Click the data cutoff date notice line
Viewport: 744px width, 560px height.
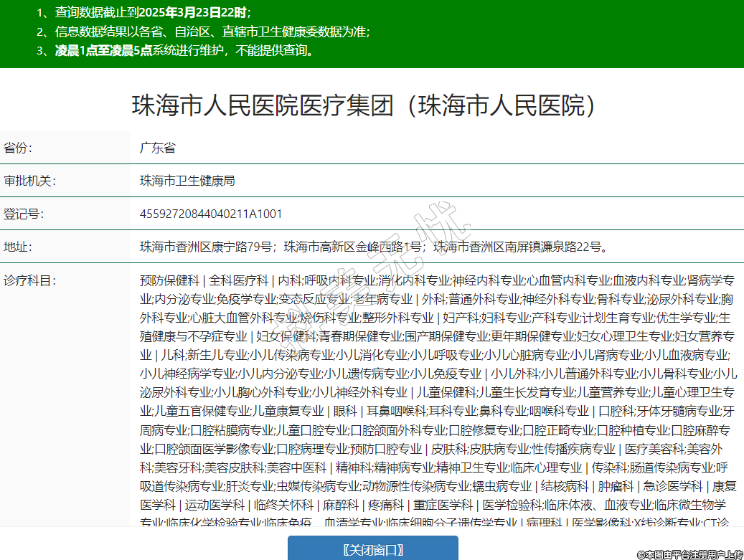[x=143, y=12]
